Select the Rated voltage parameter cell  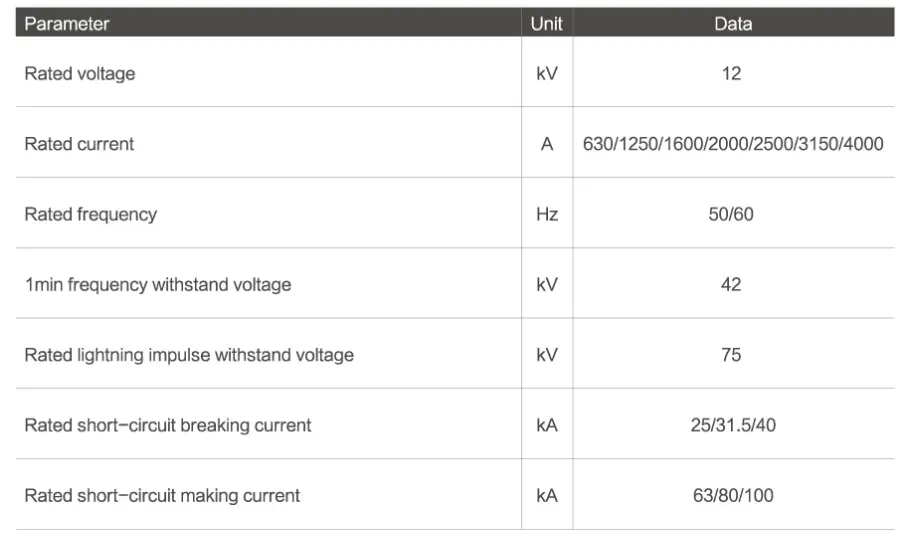click(80, 73)
